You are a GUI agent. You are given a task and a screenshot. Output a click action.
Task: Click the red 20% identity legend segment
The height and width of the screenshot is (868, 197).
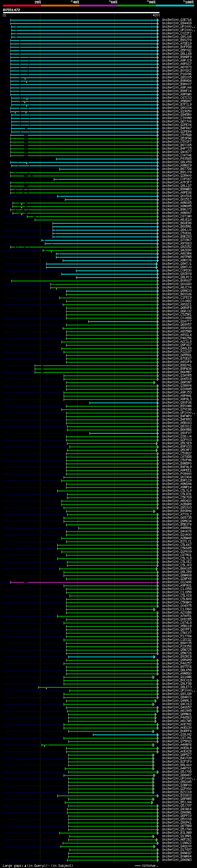click(22, 6)
